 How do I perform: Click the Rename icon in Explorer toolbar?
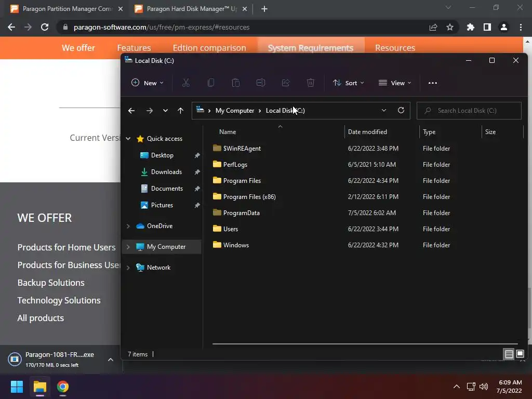tap(261, 83)
